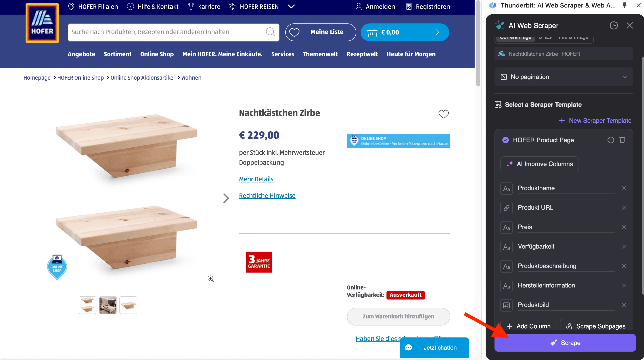Open the No pagination dropdown
The image size is (644, 360).
[563, 77]
